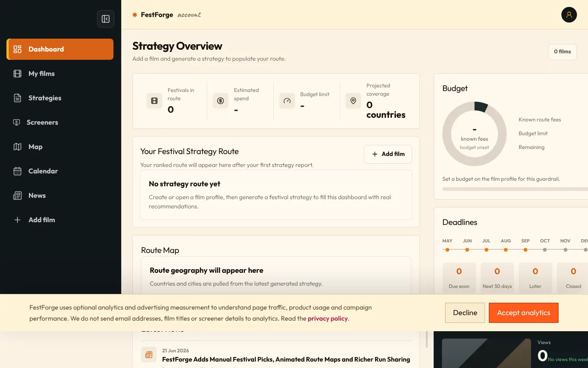Click the Strategies document icon
Image resolution: width=588 pixels, height=368 pixels.
pos(17,98)
